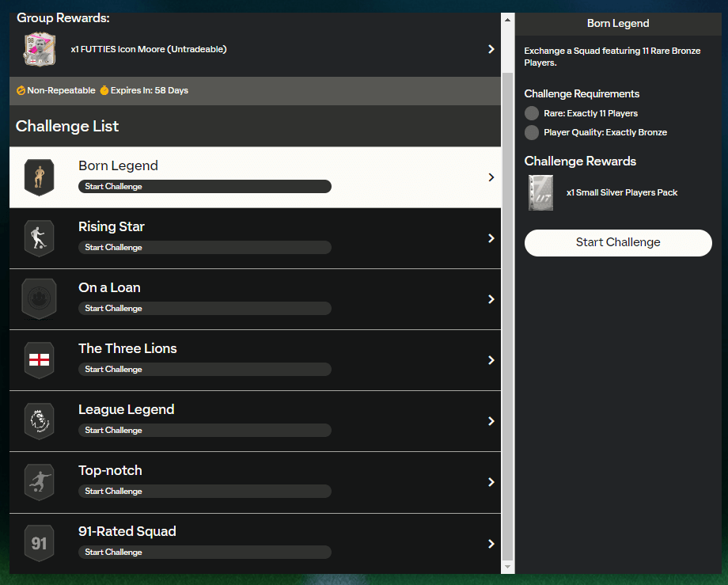The width and height of the screenshot is (728, 585).
Task: Click the Small Silver Players Pack icon
Action: [541, 192]
